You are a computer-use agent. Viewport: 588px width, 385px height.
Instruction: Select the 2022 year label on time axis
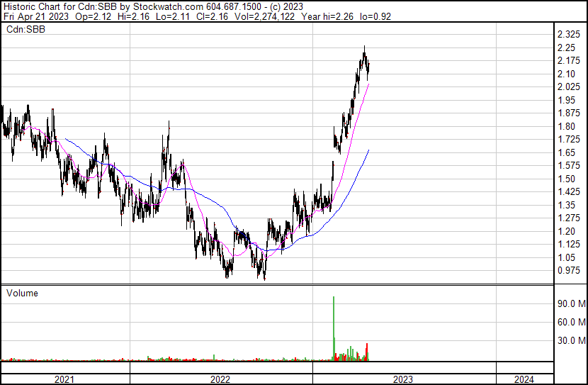click(220, 379)
